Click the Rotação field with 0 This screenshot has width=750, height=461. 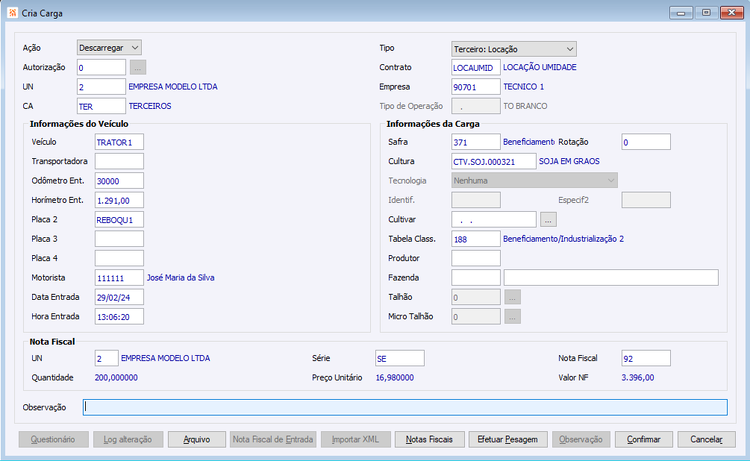[646, 142]
